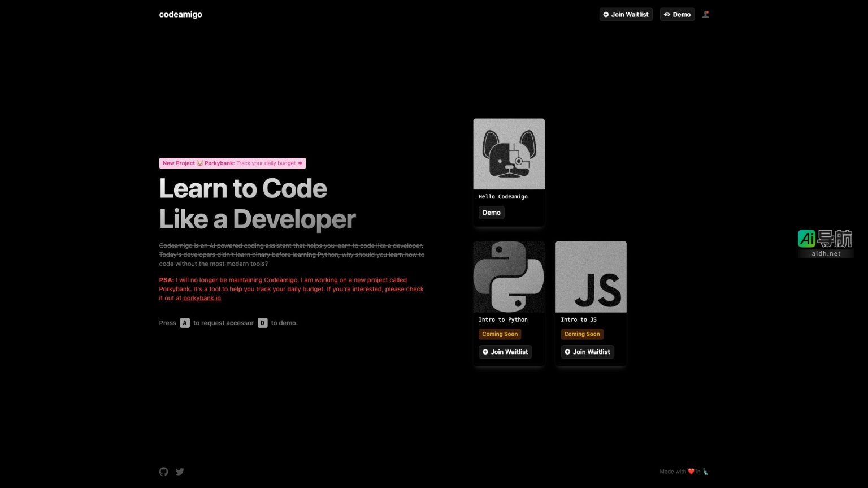Open the avatar icon in the top-right corner

click(705, 14)
